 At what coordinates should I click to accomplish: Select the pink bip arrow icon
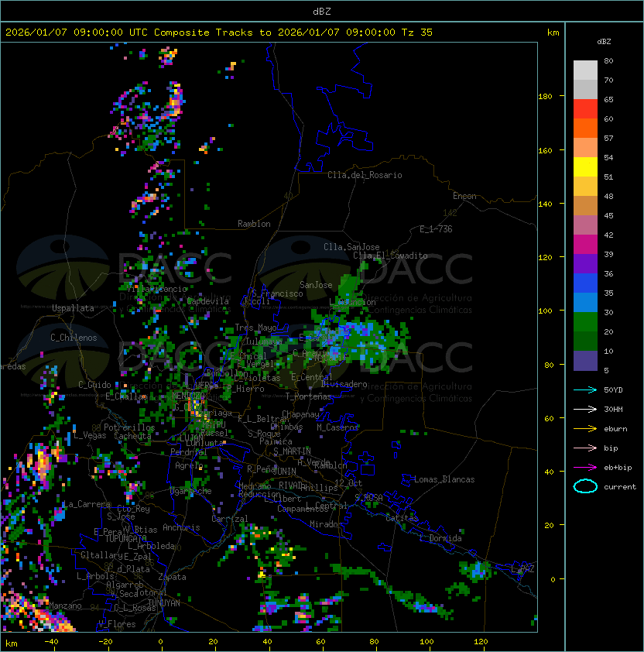pos(585,448)
